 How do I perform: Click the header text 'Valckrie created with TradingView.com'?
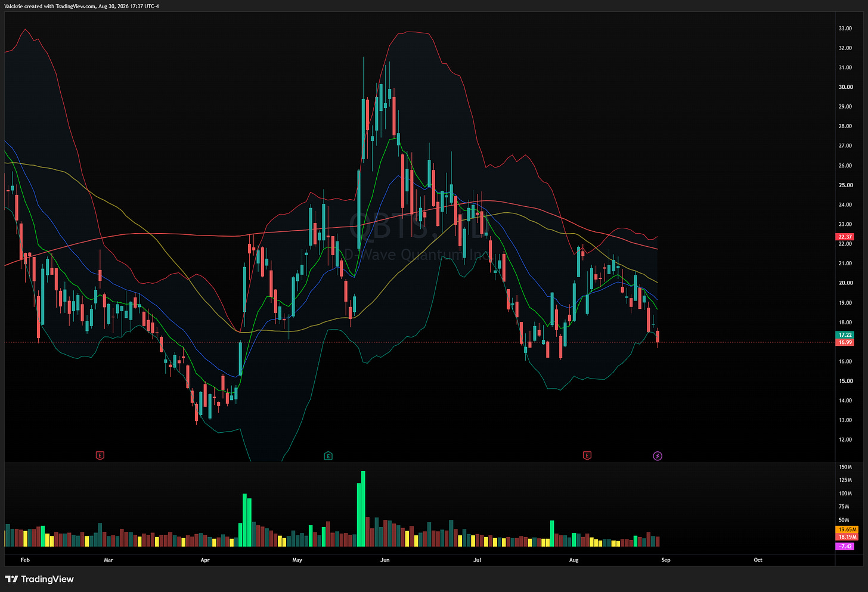pos(51,6)
